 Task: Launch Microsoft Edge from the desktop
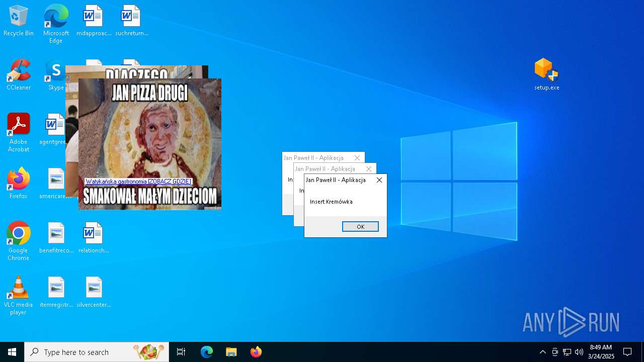56,24
